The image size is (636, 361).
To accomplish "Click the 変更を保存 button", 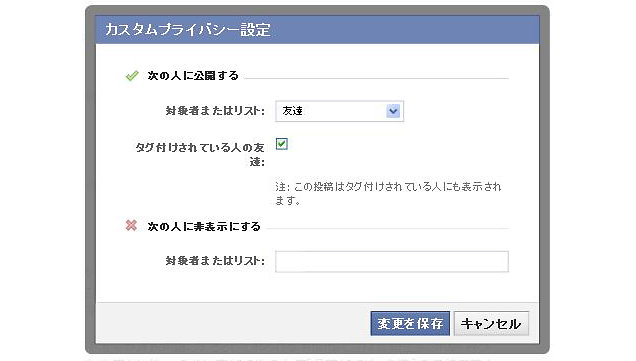I will [x=410, y=323].
